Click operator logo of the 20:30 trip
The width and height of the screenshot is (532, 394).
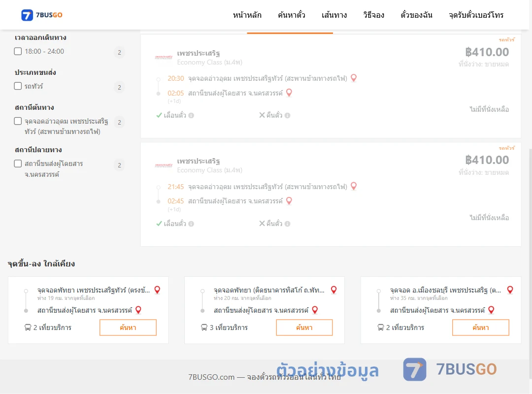164,57
